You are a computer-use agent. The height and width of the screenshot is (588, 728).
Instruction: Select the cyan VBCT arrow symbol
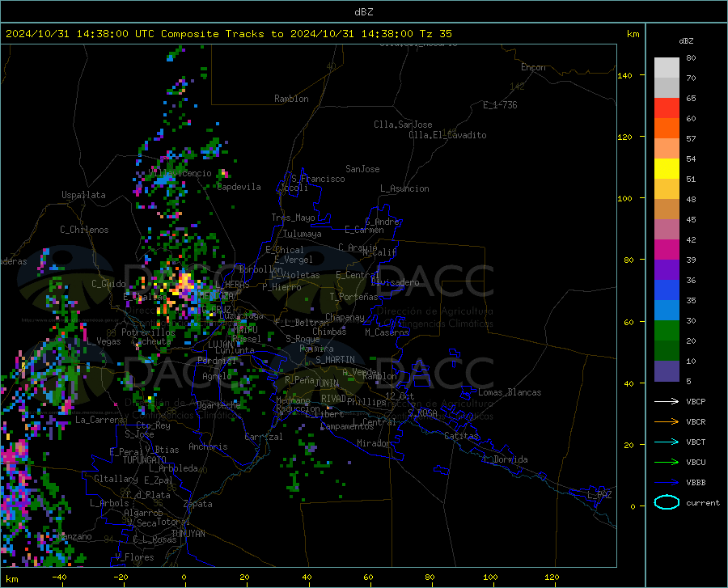click(667, 442)
